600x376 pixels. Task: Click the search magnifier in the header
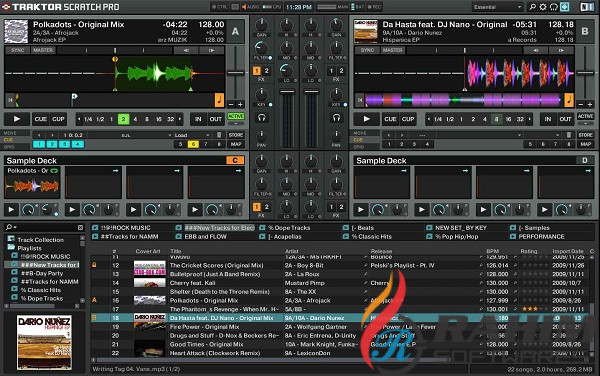(532, 7)
